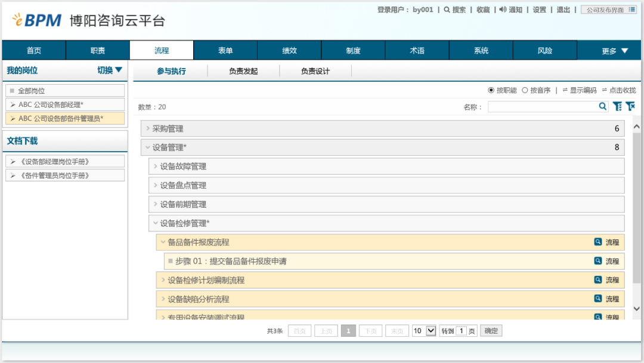The image size is (644, 363).
Task: Open 流程 view icon for 设备缺陷分析流程
Action: 598,299
